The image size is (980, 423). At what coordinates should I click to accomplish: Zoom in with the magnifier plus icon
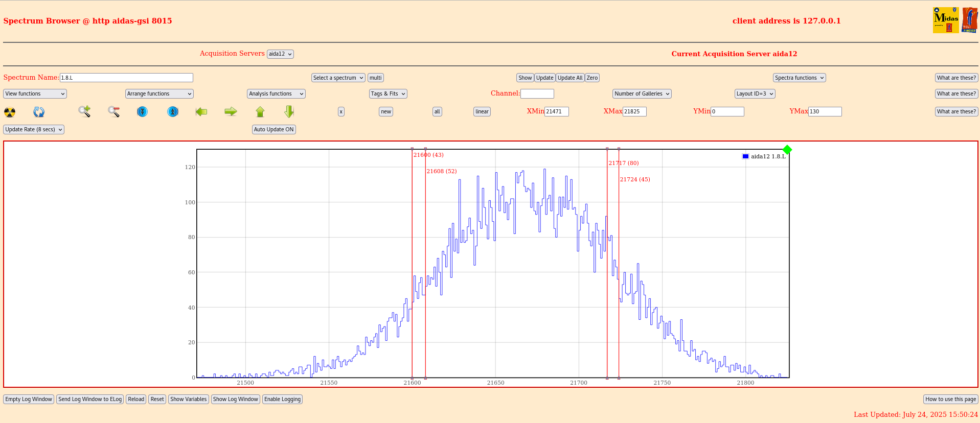coord(84,111)
